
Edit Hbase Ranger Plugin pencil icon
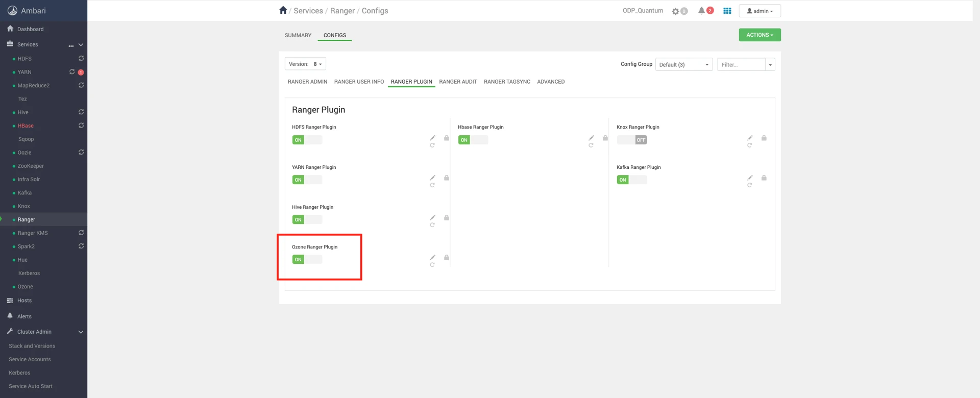tap(592, 138)
